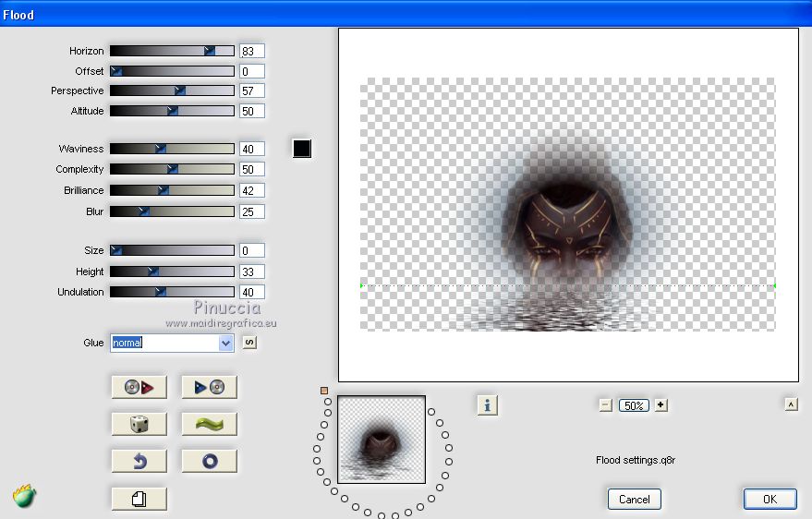This screenshot has width=812, height=519.
Task: Zoom out preview with minus button
Action: (x=605, y=404)
